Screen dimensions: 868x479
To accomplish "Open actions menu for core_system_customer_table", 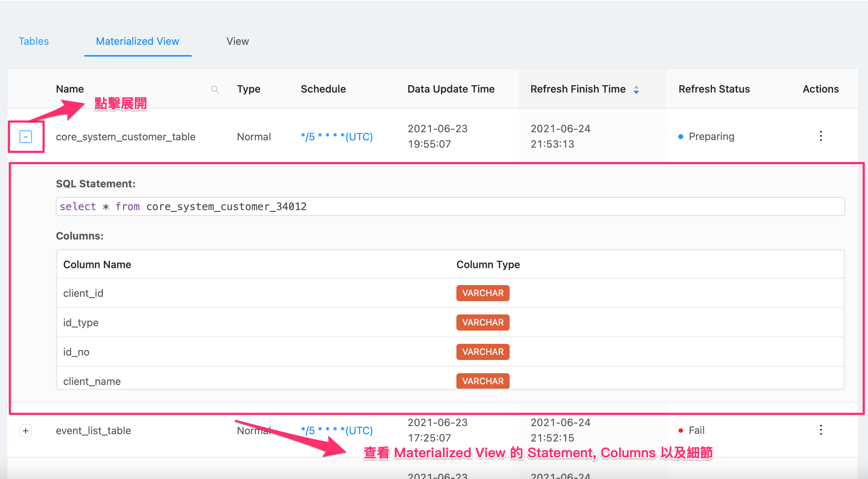I will point(821,136).
